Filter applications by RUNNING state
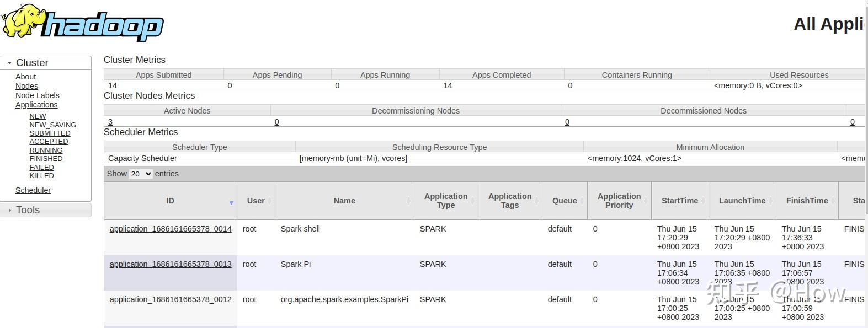The width and height of the screenshot is (868, 328). [46, 150]
